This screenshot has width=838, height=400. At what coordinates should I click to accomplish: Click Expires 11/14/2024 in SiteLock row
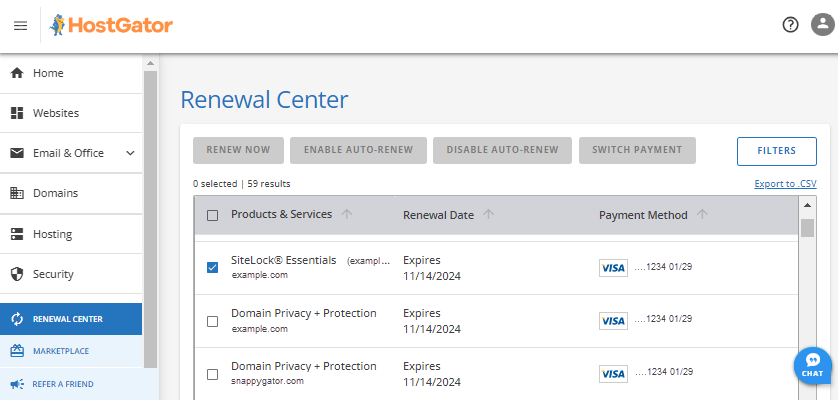click(x=432, y=268)
